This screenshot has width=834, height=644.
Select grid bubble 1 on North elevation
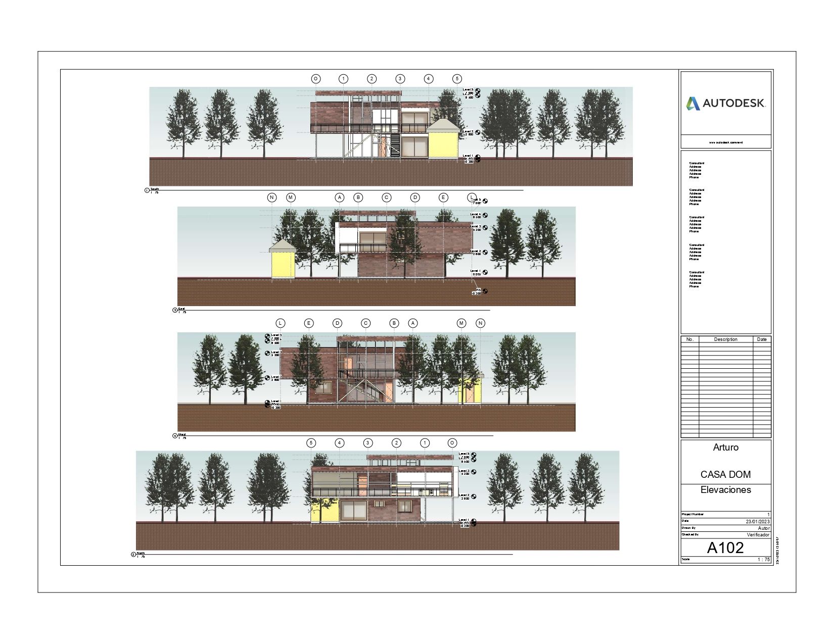425,443
